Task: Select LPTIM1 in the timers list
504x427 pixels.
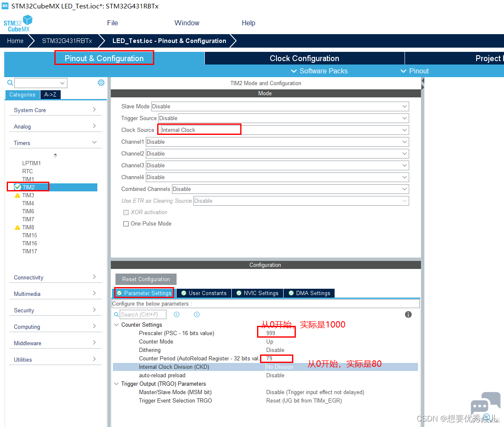Action: pos(32,164)
